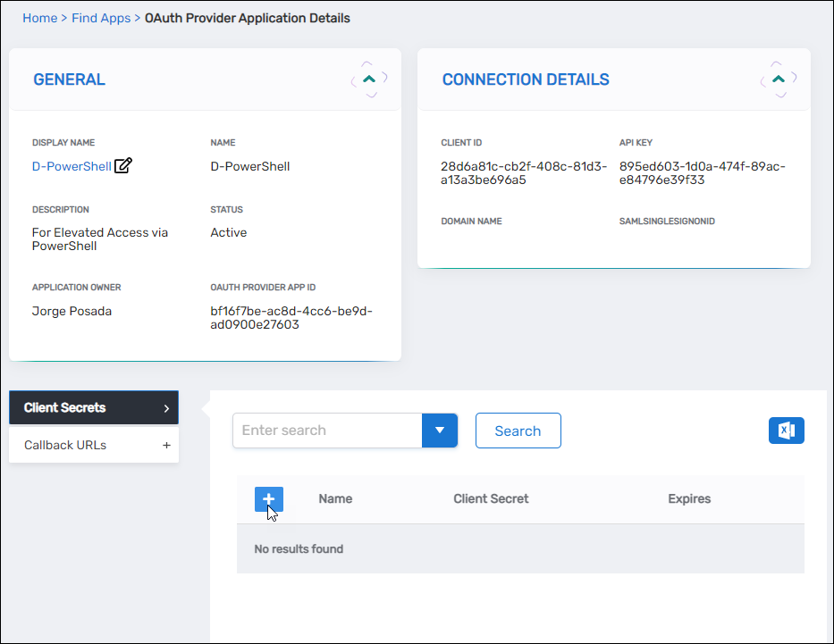Navigate to Find Apps breadcrumb
This screenshot has height=644, width=834.
(x=100, y=18)
